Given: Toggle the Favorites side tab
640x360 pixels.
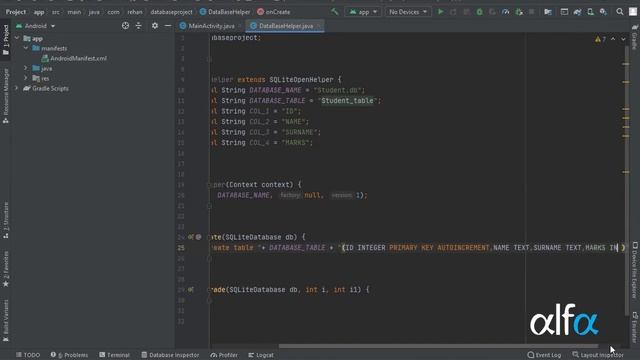Looking at the screenshot, I should (6, 269).
